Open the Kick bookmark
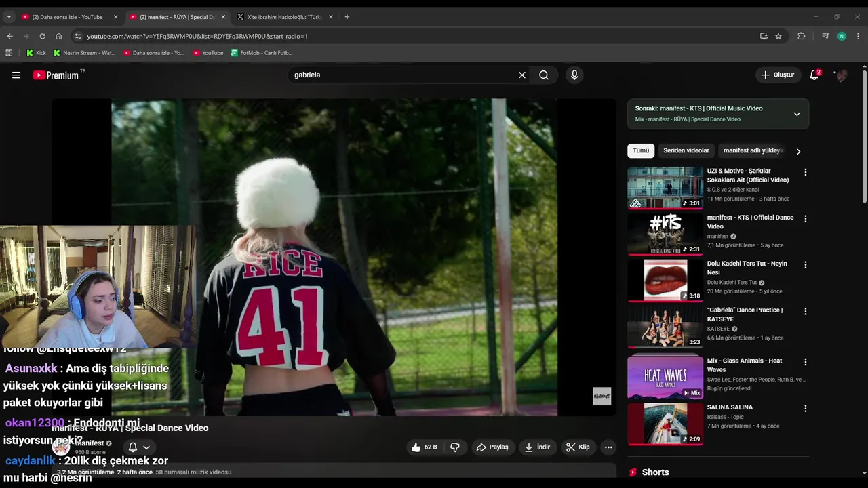 (36, 53)
